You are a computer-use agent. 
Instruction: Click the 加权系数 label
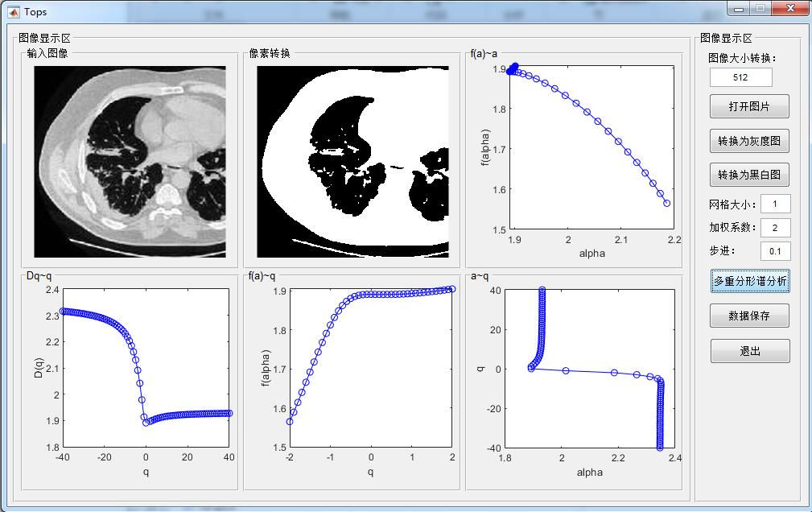click(732, 228)
